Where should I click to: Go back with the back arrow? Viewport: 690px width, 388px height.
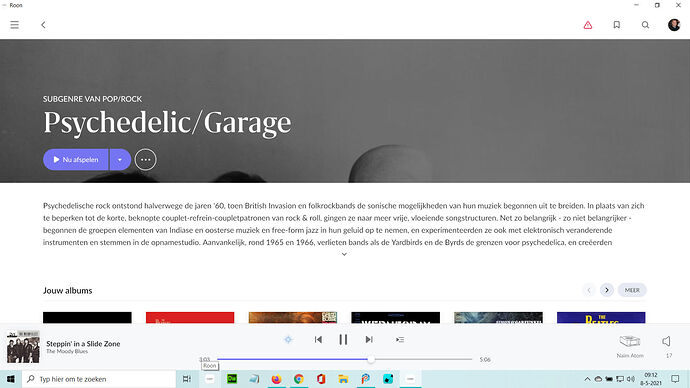(x=43, y=25)
